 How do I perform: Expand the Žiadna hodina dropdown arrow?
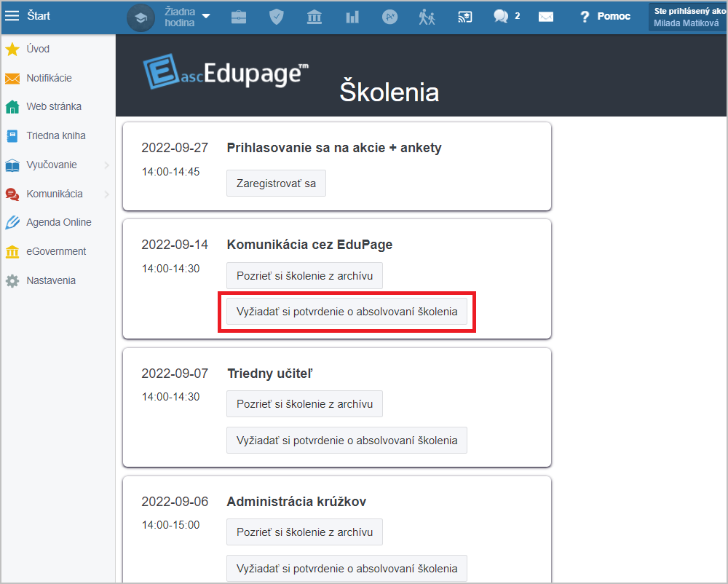tap(206, 16)
